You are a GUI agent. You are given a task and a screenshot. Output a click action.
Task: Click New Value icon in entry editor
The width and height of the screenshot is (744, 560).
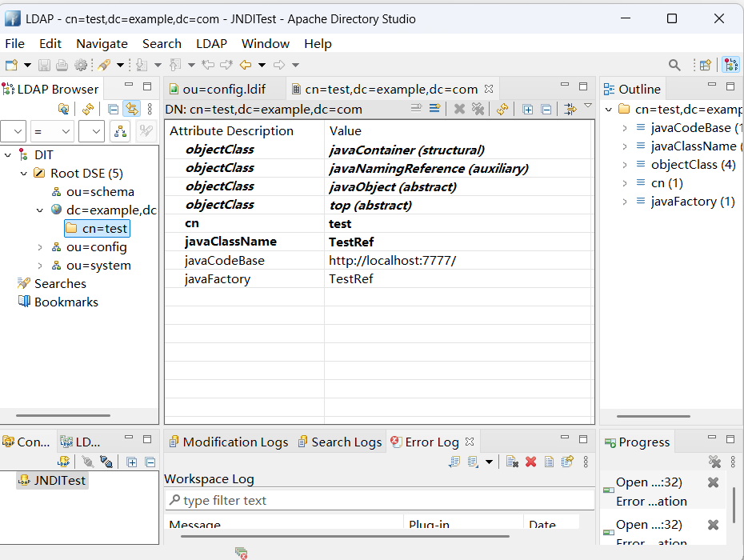point(416,109)
